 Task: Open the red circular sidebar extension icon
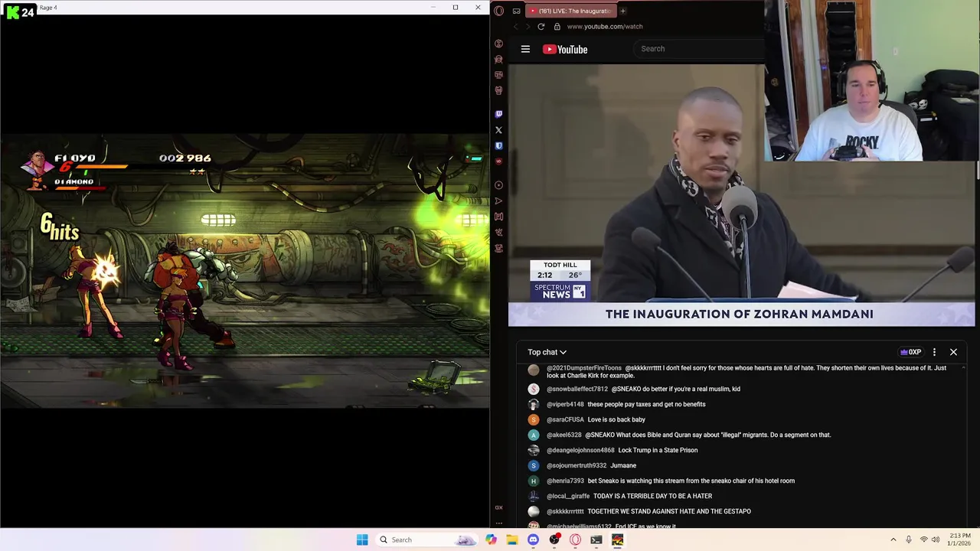click(498, 161)
